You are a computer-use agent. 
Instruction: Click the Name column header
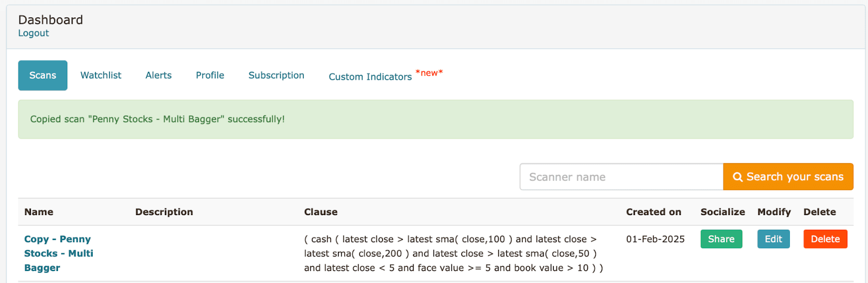[39, 212]
